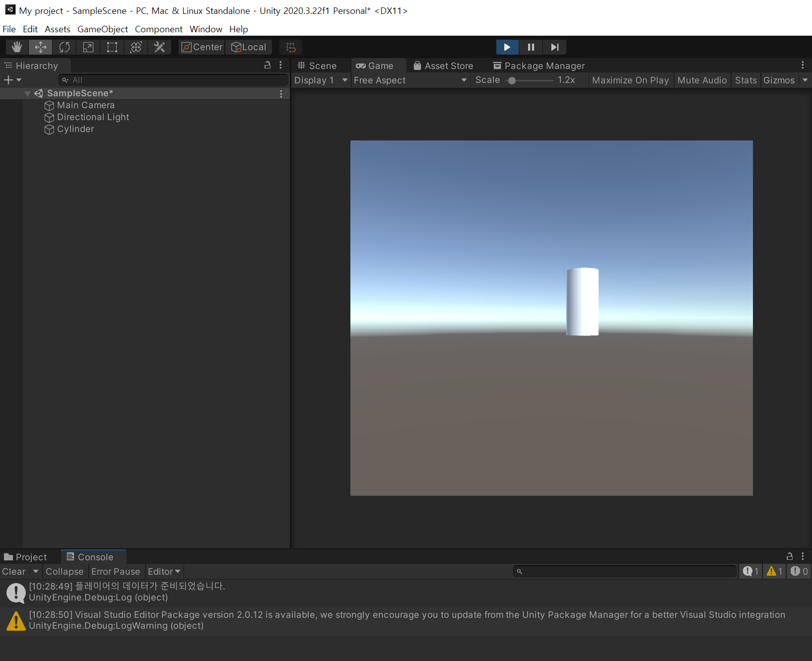Collapse the SampleScene tree node
This screenshot has width=812, height=661.
(28, 93)
